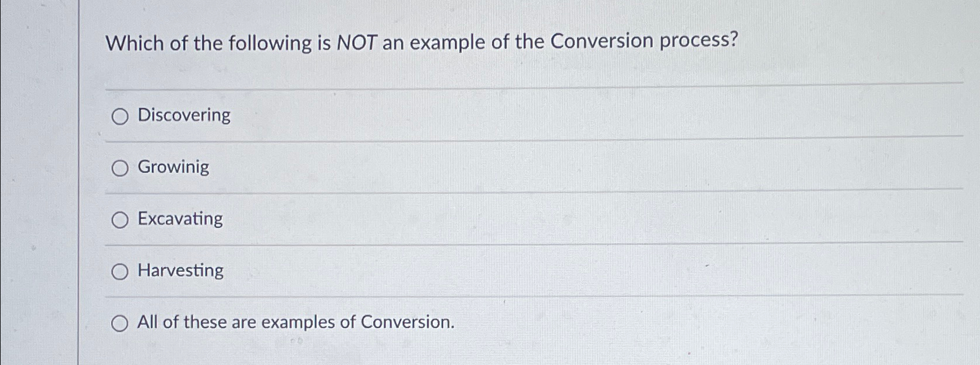
Task: Select the 'All of these are examples' radio button
Action: [x=120, y=324]
